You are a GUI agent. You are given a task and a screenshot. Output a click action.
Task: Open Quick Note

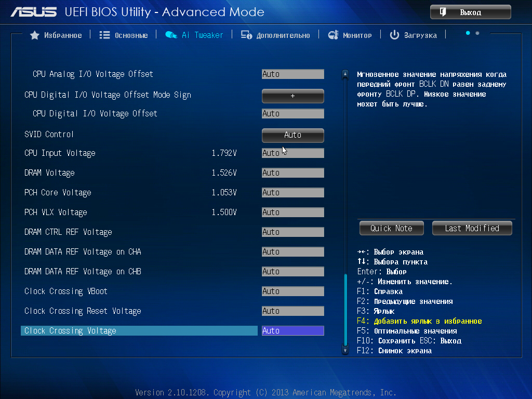pyautogui.click(x=392, y=229)
